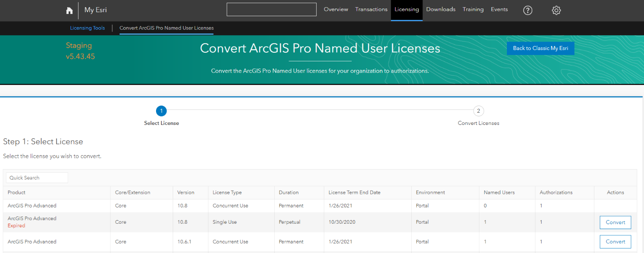The height and width of the screenshot is (253, 644).
Task: Open the help question mark icon
Action: tap(528, 10)
